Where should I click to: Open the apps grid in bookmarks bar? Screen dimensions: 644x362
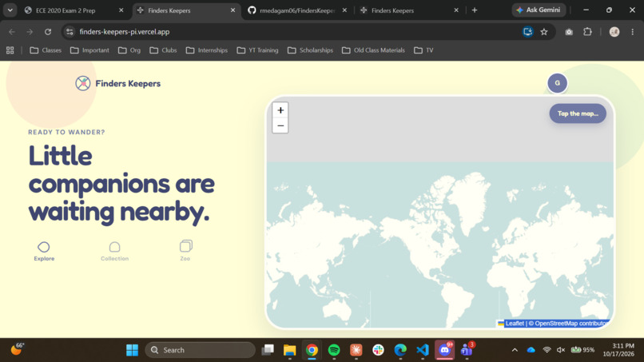(x=10, y=50)
